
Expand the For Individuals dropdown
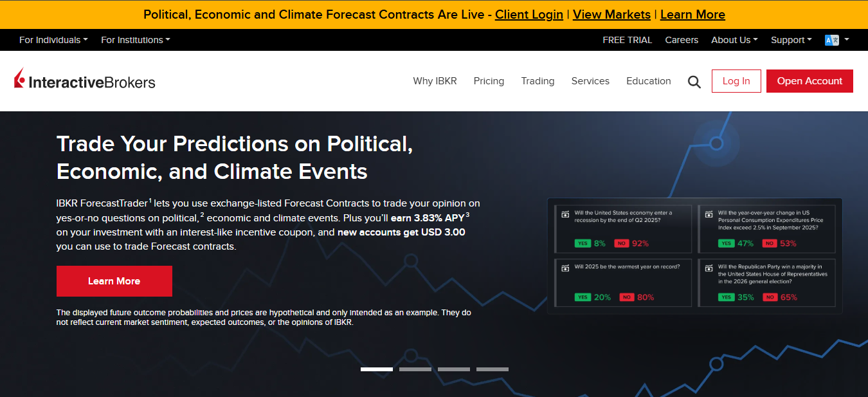53,40
